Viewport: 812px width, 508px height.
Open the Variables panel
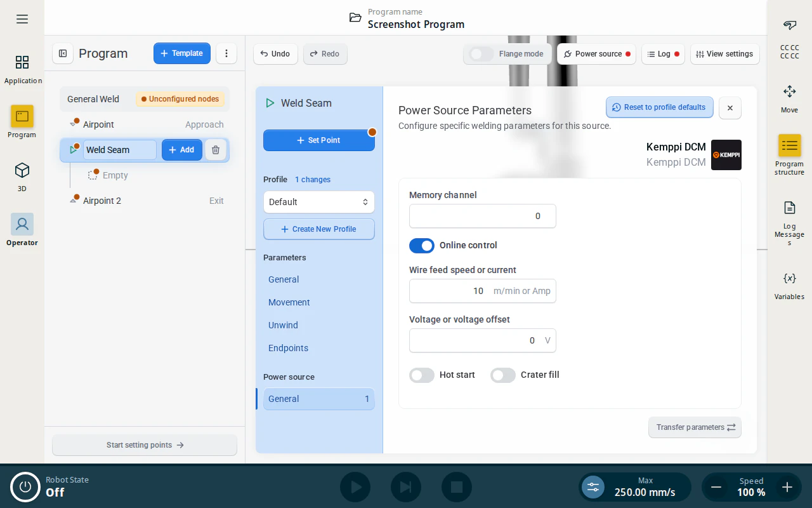point(790,284)
